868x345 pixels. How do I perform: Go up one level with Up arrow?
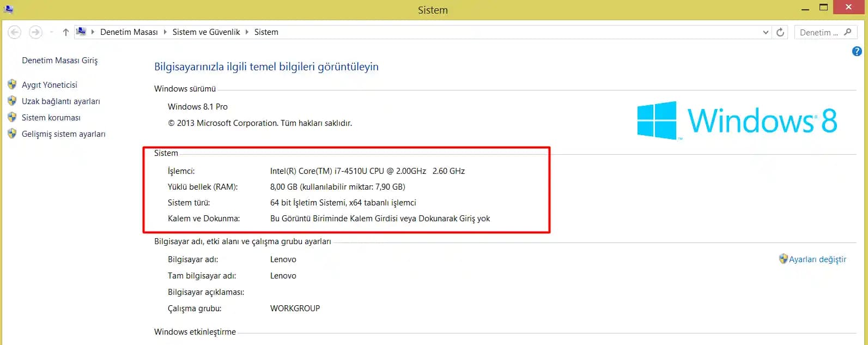point(65,32)
